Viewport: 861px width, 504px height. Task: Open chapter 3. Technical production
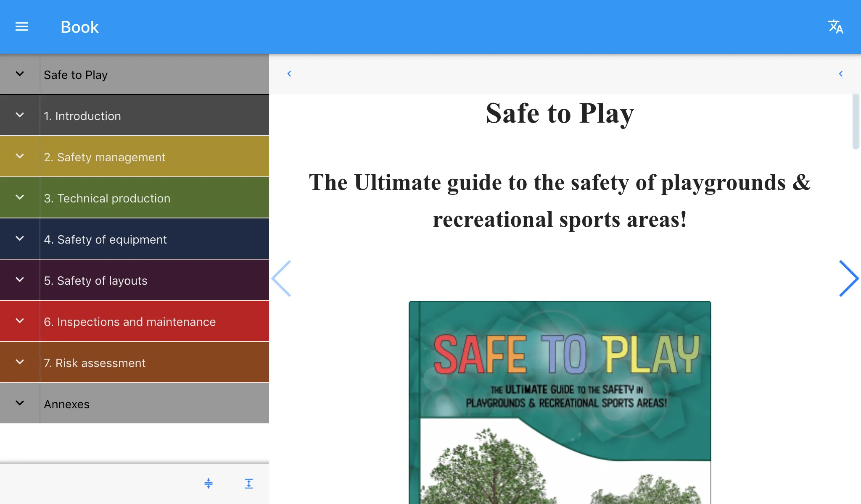click(154, 198)
